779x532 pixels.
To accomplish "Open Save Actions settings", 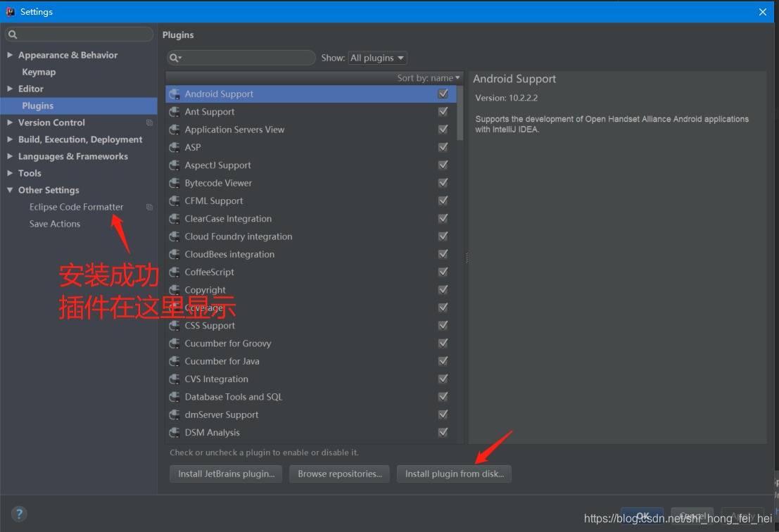I will [x=55, y=224].
